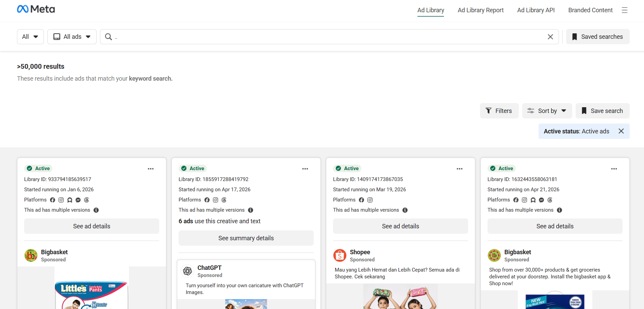644x309 pixels.
Task: Open the Filters panel
Action: pyautogui.click(x=499, y=111)
